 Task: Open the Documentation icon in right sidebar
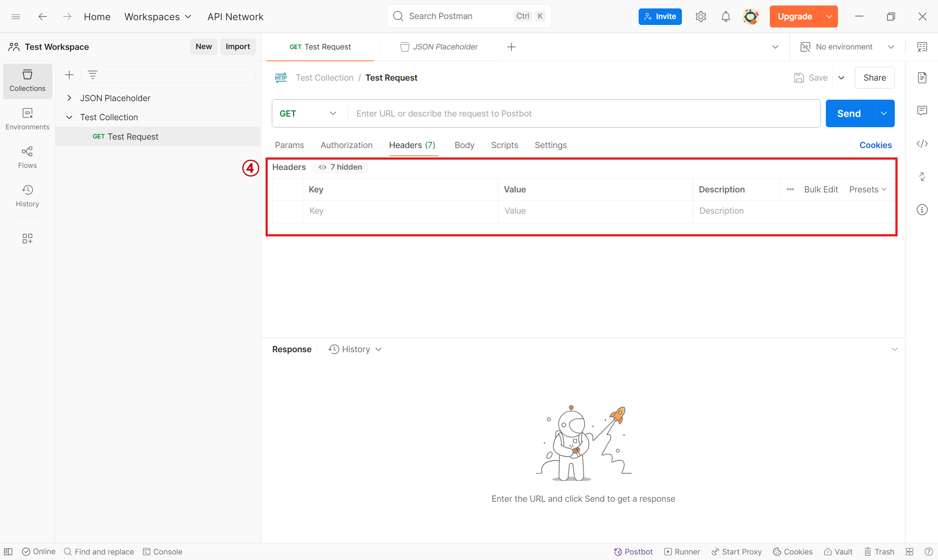pos(922,78)
